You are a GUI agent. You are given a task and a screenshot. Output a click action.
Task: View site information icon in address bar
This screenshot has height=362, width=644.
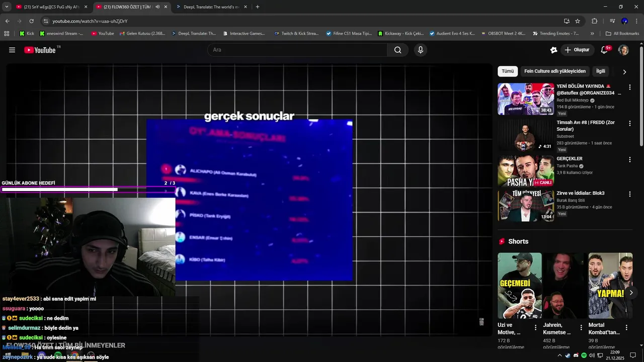(x=46, y=21)
